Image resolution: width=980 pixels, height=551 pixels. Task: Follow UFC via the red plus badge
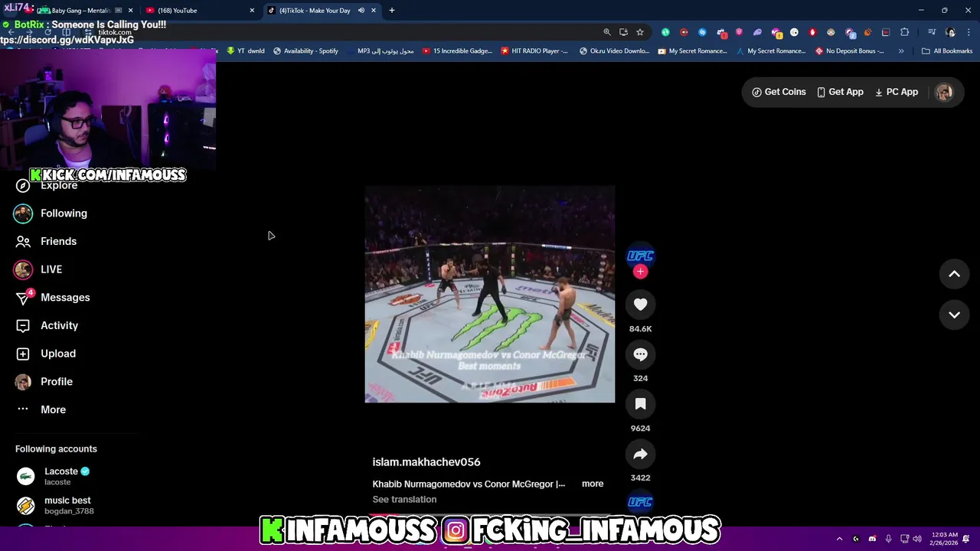[641, 272]
